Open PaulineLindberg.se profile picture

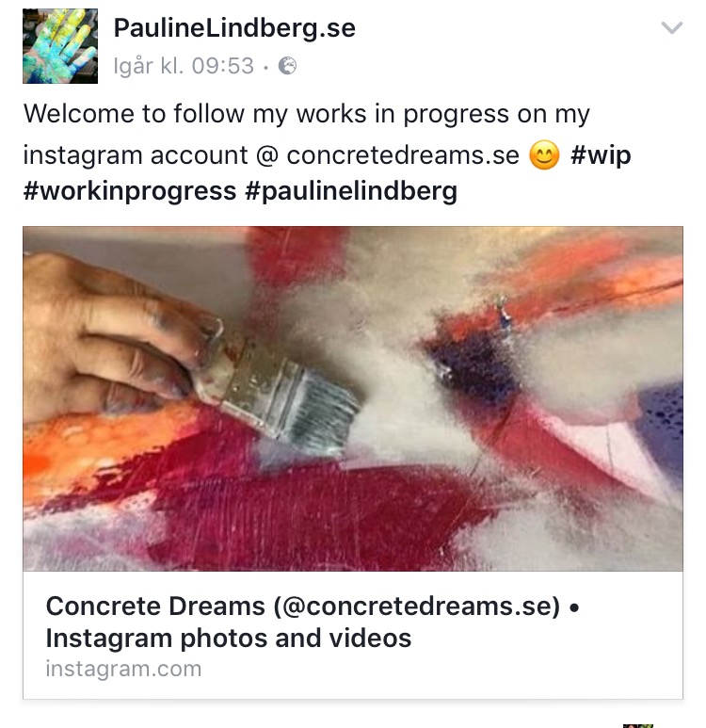(x=60, y=46)
